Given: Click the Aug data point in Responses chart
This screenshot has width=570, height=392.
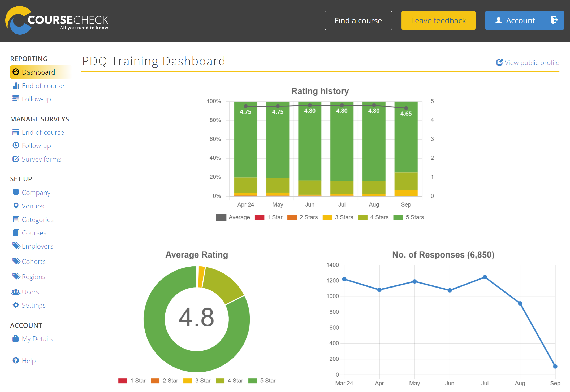Looking at the screenshot, I should coord(520,303).
